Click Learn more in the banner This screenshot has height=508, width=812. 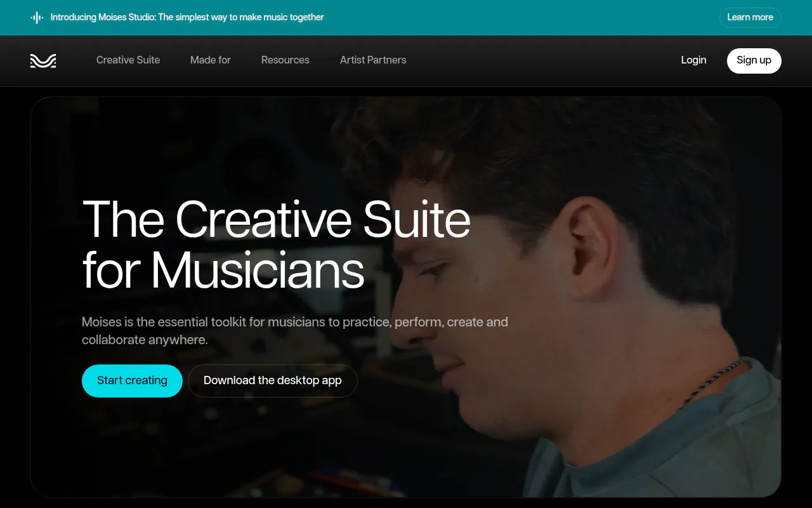[750, 18]
